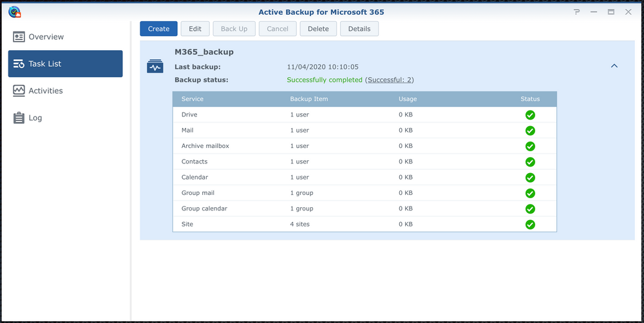Click the Usage column header
Screen dimensions: 644x323
pos(408,99)
